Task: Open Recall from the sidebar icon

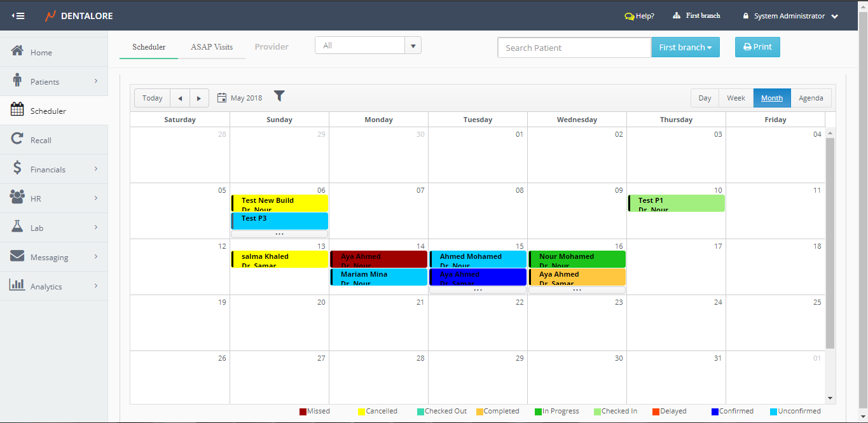Action: point(18,139)
